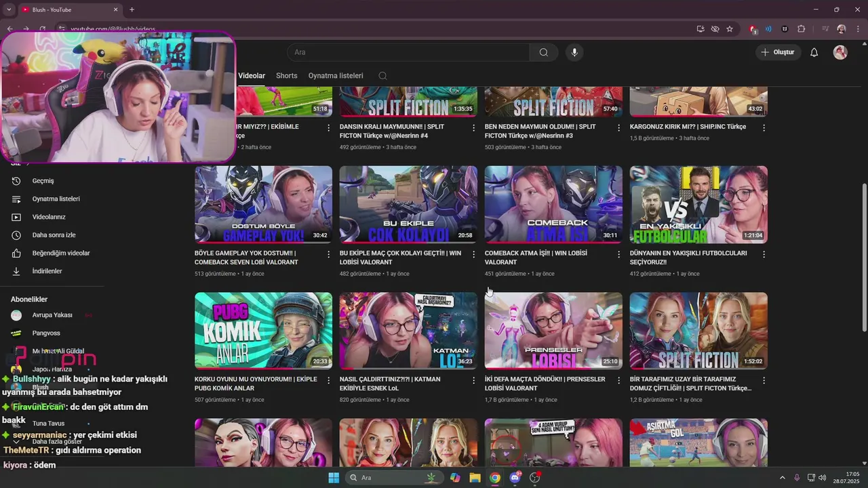The width and height of the screenshot is (868, 488).
Task: Click the magnifier search button beside the Ara field
Action: (544, 52)
